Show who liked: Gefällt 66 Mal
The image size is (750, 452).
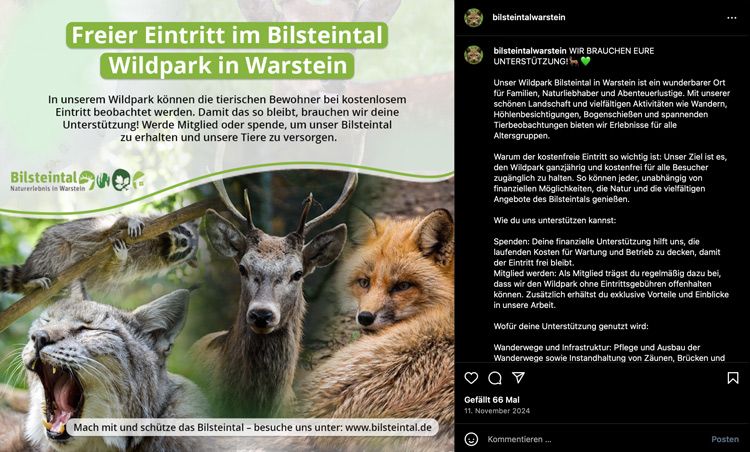492,400
